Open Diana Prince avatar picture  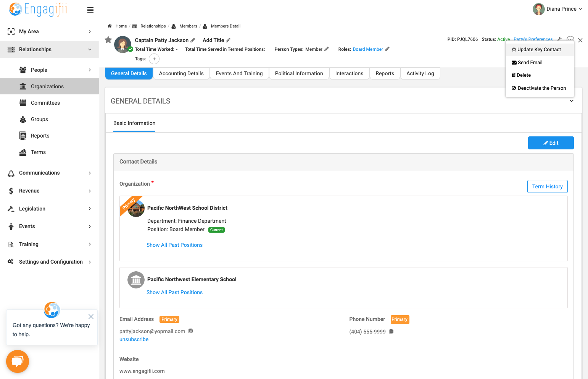click(538, 9)
